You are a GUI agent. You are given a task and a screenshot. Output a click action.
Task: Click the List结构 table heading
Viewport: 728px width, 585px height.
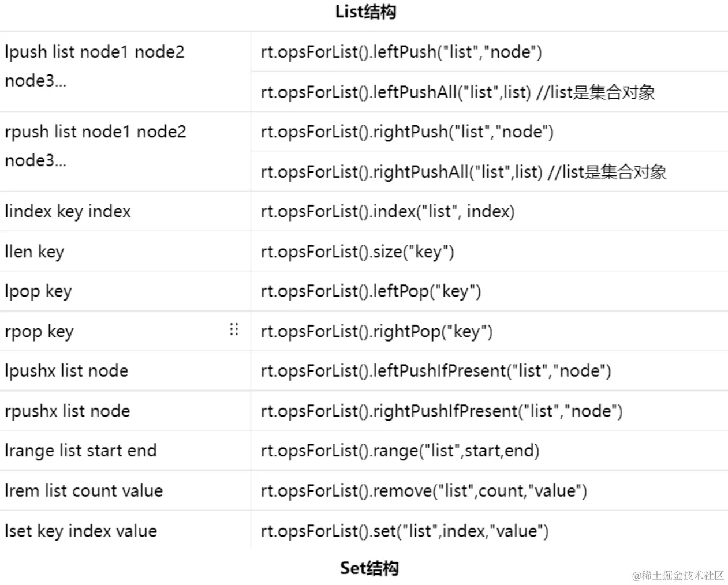coord(365,12)
